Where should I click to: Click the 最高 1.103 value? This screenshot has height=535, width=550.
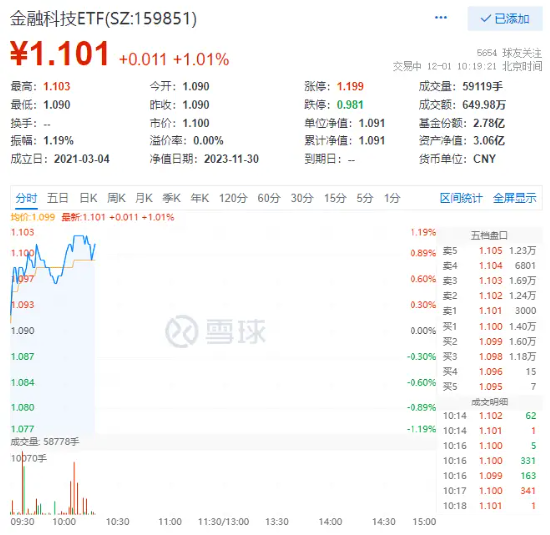tap(57, 86)
